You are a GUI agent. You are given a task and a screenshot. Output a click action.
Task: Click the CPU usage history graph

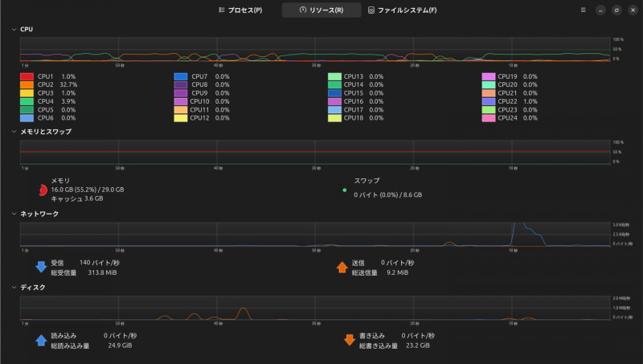[315, 50]
